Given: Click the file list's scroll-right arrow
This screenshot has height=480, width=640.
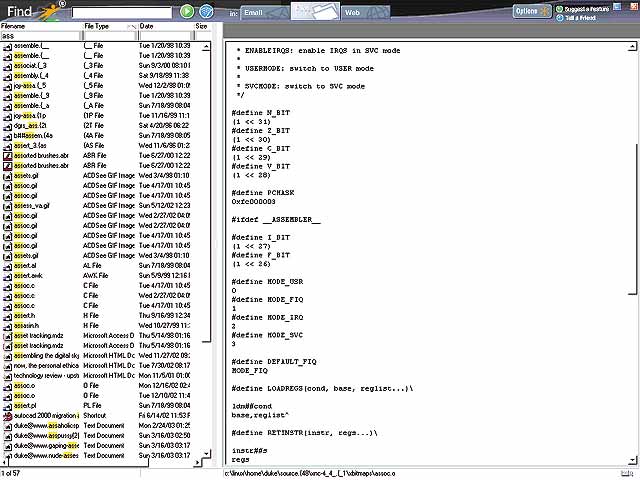Looking at the screenshot, I should (x=198, y=462).
